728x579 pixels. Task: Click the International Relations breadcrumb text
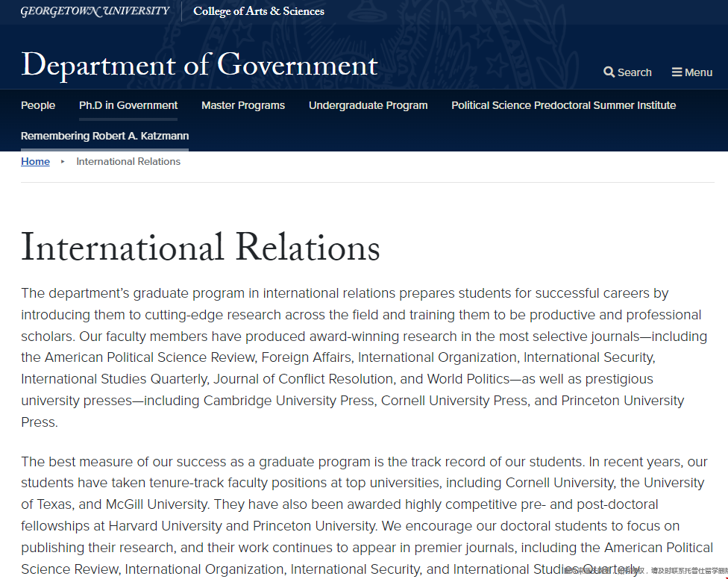(x=128, y=162)
